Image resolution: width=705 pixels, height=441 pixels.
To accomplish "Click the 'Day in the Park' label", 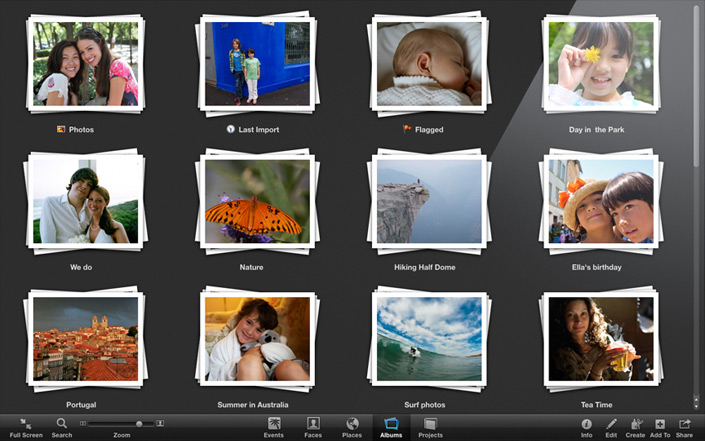I will pos(596,129).
